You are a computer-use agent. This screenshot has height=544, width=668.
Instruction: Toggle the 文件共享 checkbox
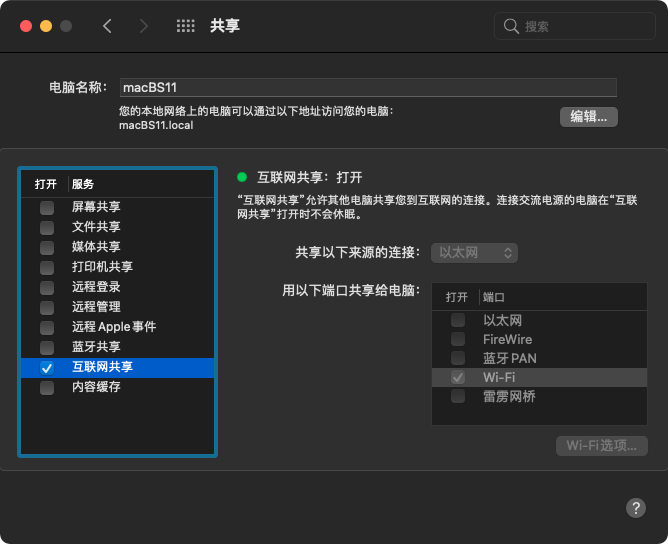tap(47, 227)
